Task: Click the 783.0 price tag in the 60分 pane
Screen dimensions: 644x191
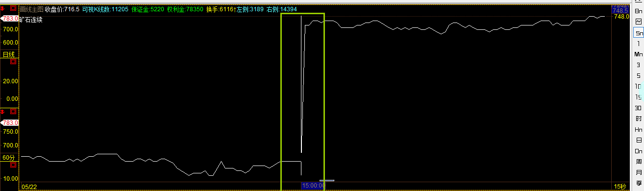Action: 10,122
